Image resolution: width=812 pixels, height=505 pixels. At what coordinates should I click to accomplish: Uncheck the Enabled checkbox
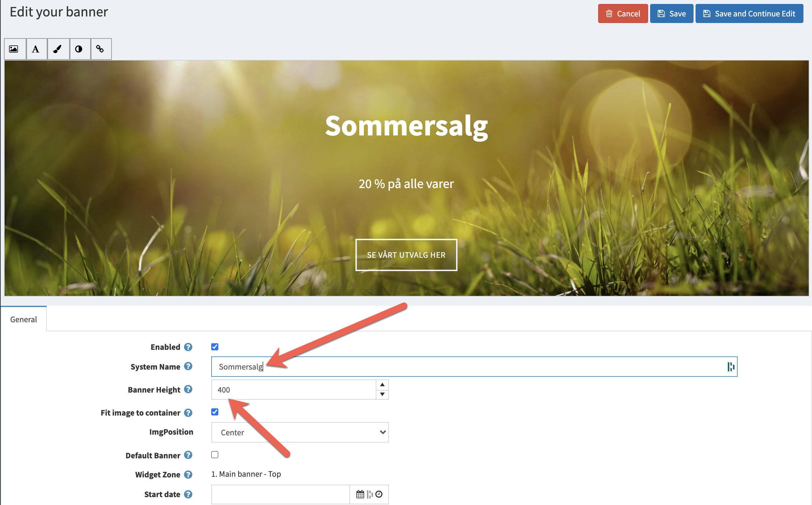coord(215,347)
